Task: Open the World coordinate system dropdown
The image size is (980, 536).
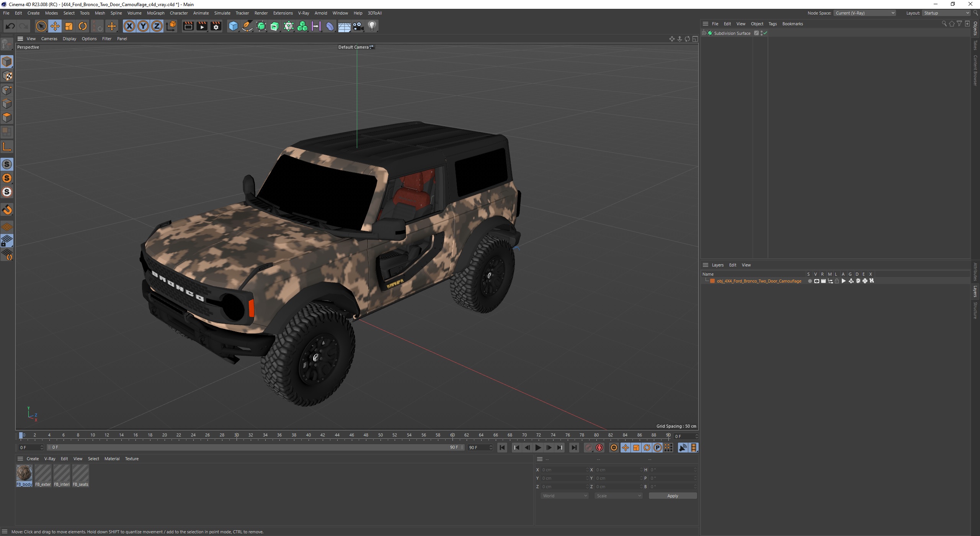Action: (564, 496)
